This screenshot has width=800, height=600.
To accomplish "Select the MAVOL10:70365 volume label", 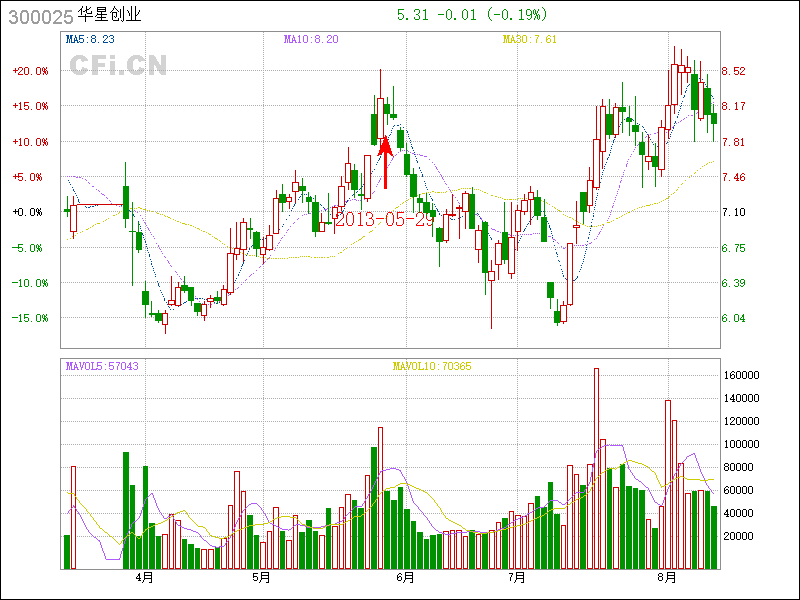I will point(432,366).
